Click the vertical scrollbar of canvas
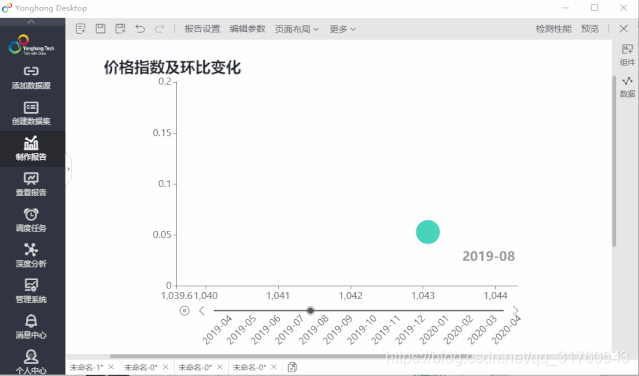 pyautogui.click(x=614, y=161)
